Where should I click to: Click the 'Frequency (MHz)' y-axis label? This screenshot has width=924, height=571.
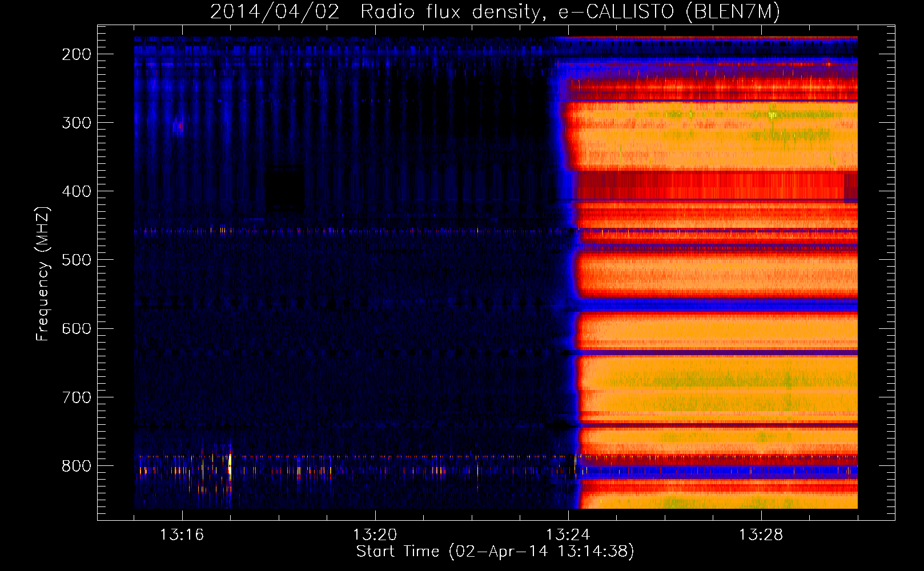[x=43, y=274]
